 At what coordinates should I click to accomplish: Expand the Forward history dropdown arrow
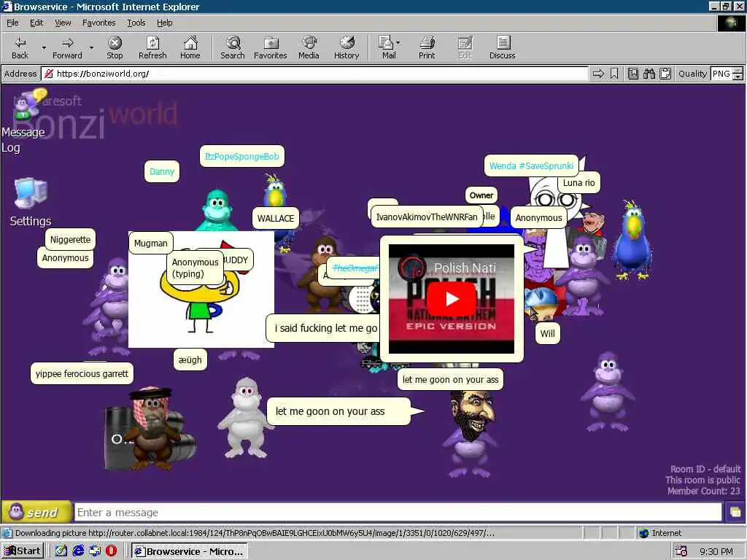(91, 48)
